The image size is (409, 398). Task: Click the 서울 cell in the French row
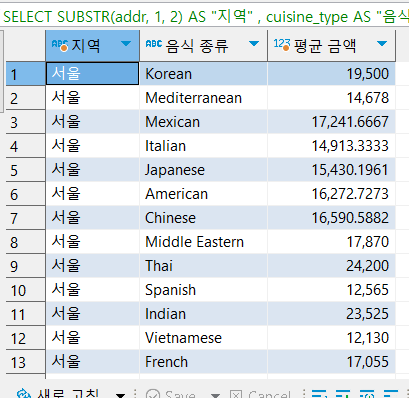pos(93,362)
